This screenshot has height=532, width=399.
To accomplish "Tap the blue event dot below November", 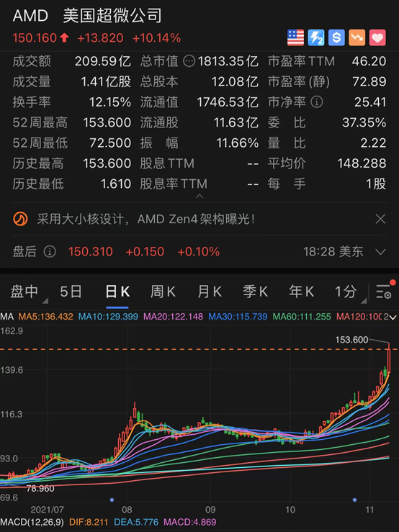I will coord(354,500).
